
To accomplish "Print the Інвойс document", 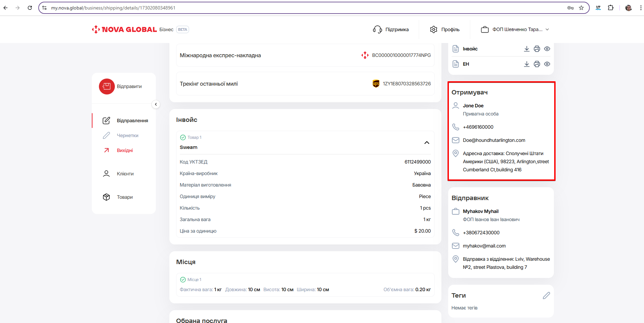I will 537,49.
